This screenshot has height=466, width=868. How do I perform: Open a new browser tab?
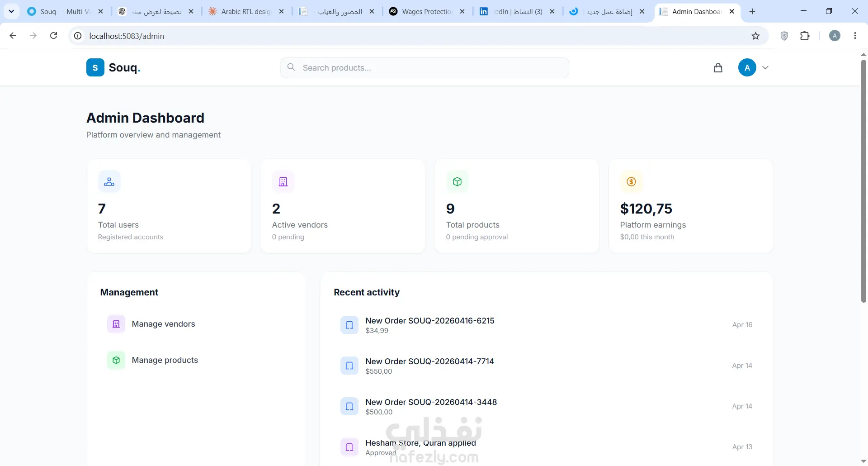pyautogui.click(x=752, y=11)
